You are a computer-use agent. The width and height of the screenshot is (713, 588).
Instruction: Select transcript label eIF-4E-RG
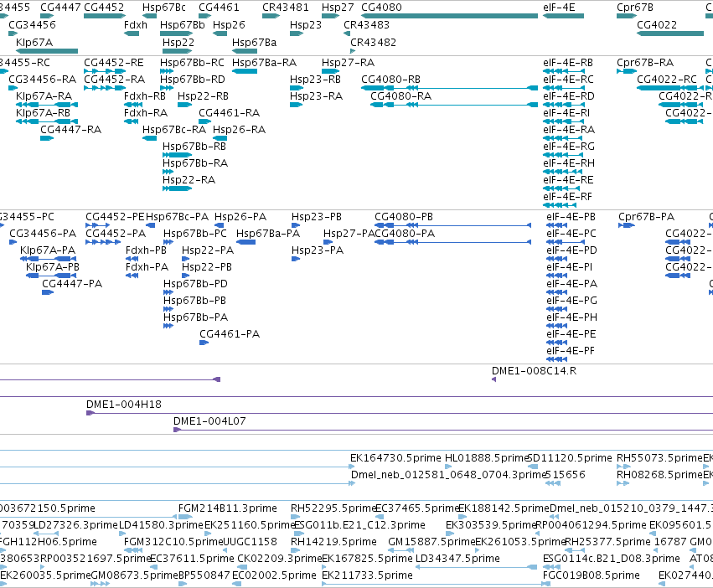569,146
